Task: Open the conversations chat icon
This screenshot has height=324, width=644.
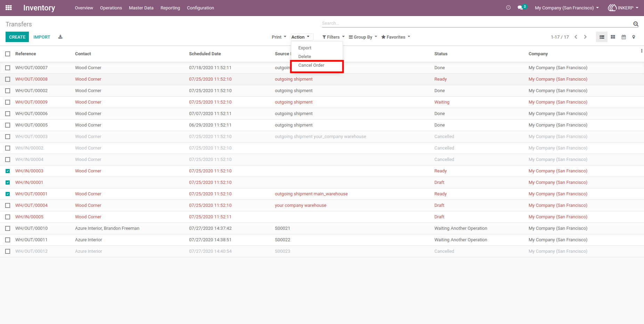Action: (x=520, y=8)
